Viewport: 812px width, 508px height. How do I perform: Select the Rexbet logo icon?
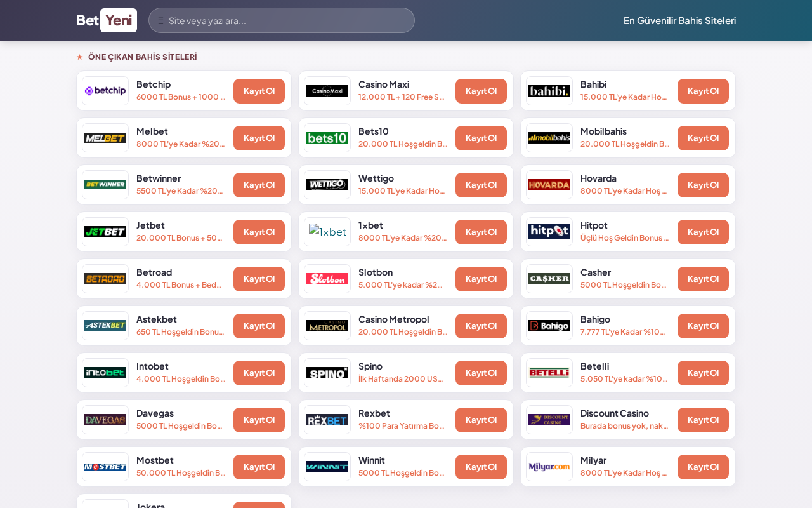[327, 420]
